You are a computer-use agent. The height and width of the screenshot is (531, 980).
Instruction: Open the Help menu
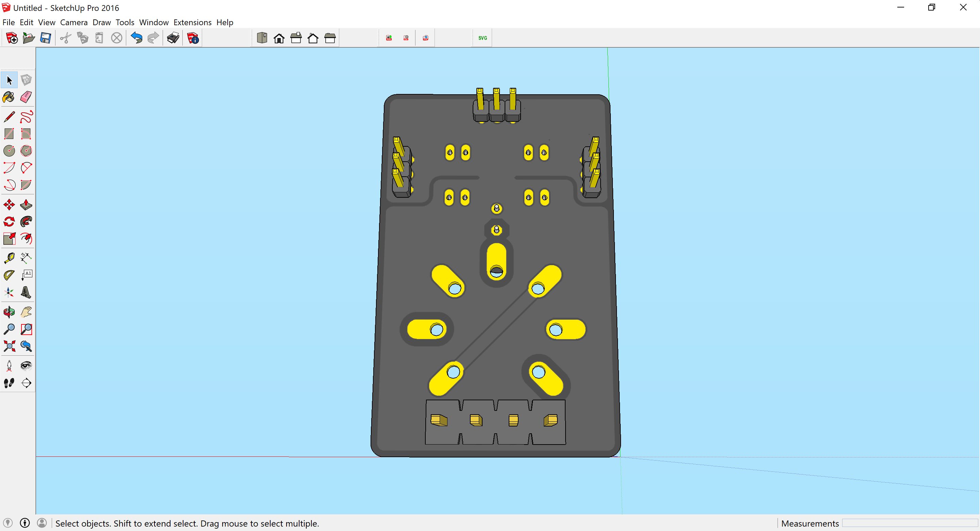[x=225, y=22]
